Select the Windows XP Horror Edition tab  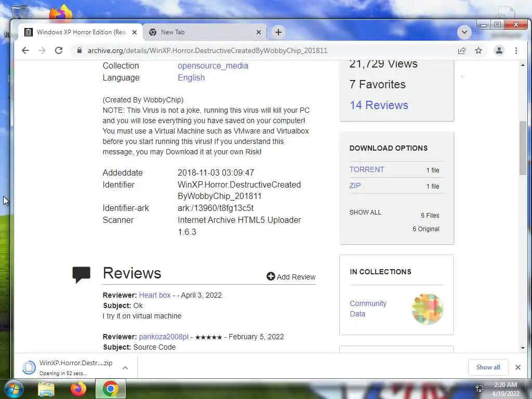[x=81, y=32]
